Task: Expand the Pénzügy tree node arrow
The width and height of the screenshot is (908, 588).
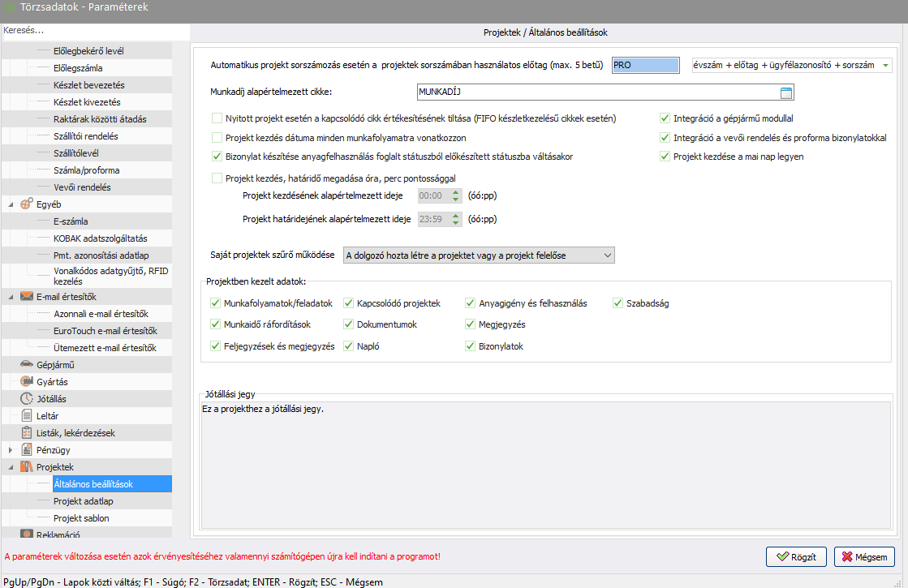Action: pyautogui.click(x=11, y=450)
